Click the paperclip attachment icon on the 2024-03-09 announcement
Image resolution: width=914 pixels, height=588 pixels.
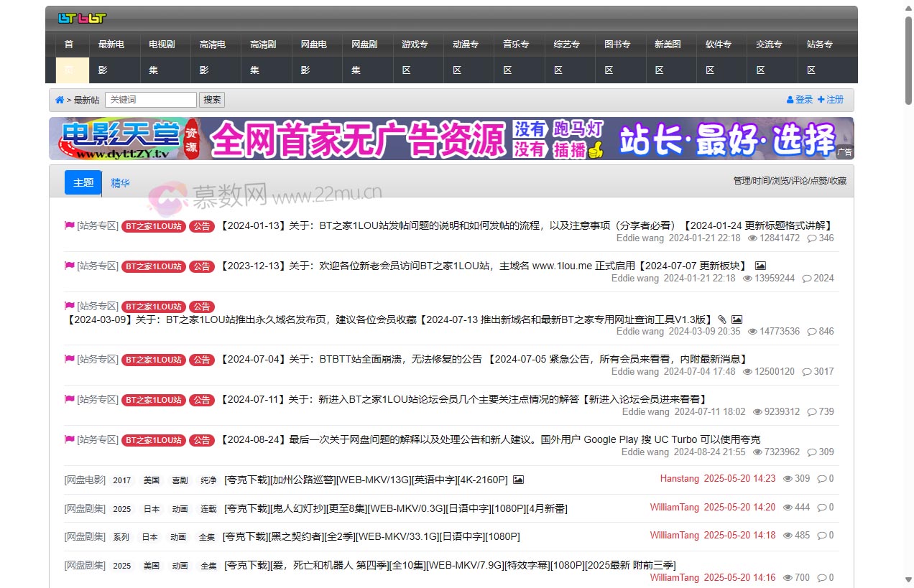point(721,319)
